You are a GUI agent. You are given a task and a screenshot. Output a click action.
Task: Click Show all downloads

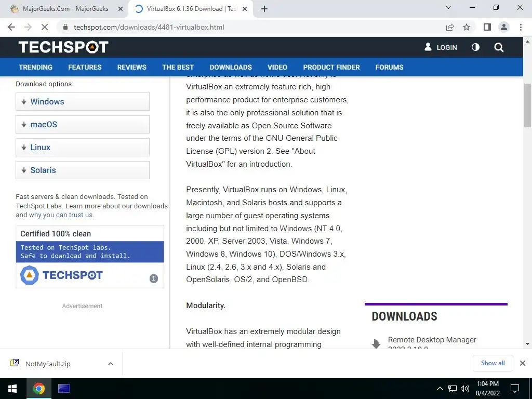coord(493,363)
